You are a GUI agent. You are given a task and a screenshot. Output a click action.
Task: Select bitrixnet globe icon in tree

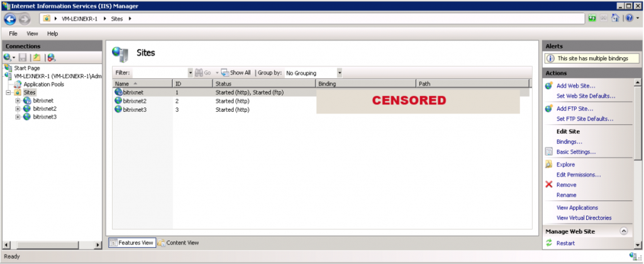pyautogui.click(x=27, y=101)
